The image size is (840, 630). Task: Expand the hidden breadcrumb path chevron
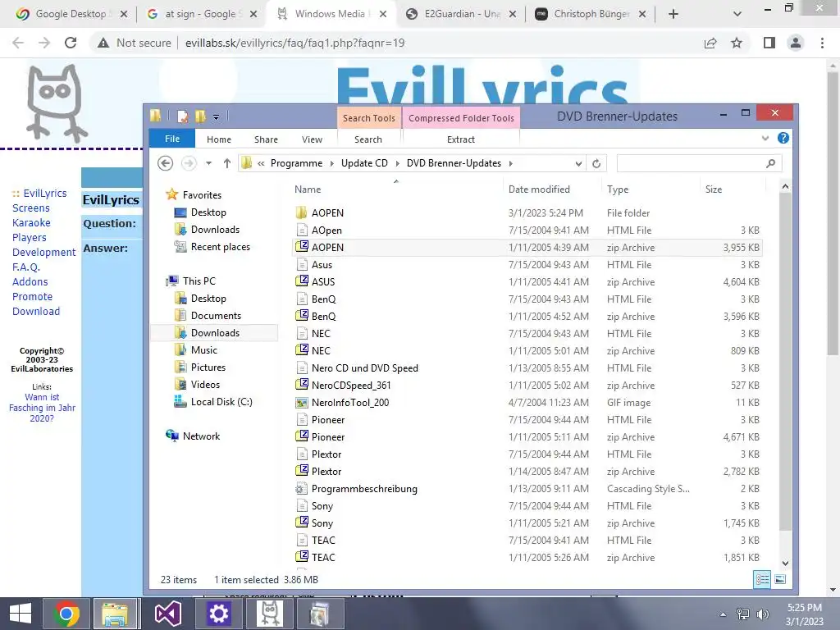point(261,163)
